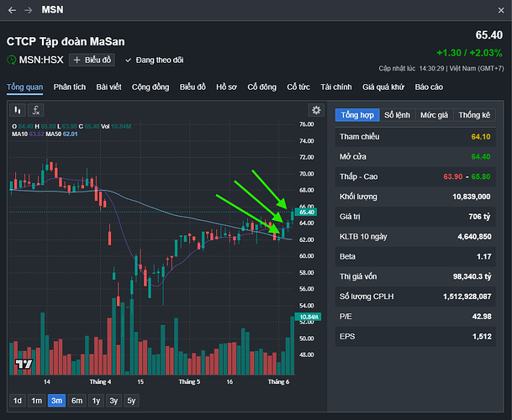The image size is (512, 420).
Task: Open the Cổ tức tab
Action: 298,87
